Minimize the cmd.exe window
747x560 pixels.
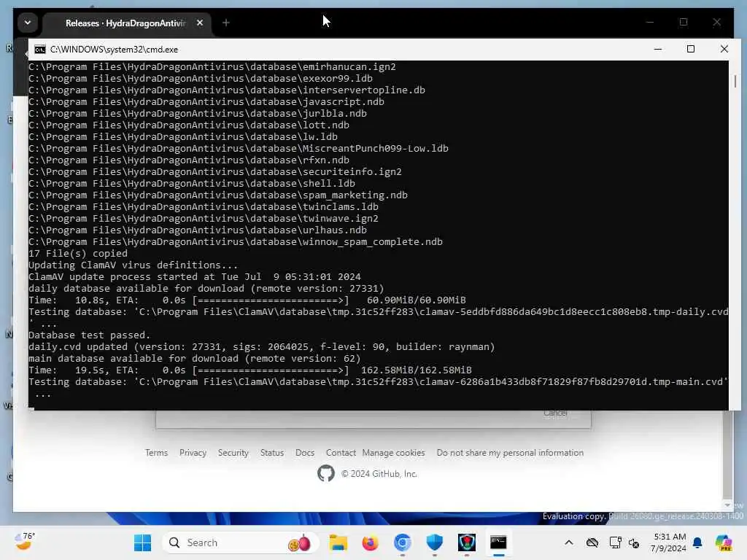(658, 49)
